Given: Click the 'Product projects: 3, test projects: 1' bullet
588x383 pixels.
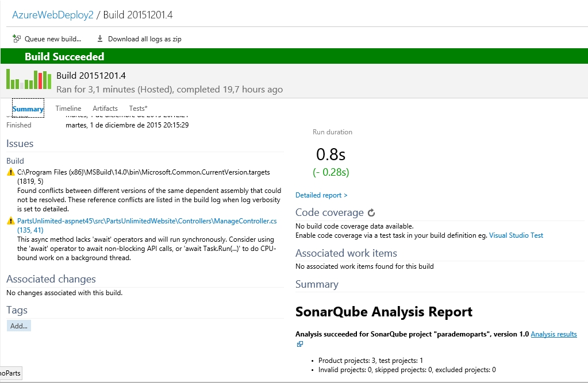Looking at the screenshot, I should click(371, 361).
